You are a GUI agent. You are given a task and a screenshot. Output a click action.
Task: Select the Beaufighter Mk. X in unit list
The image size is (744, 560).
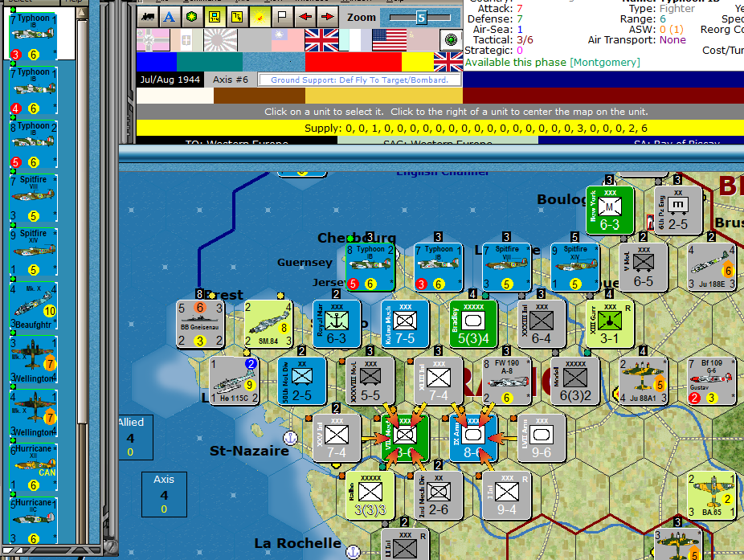33,306
